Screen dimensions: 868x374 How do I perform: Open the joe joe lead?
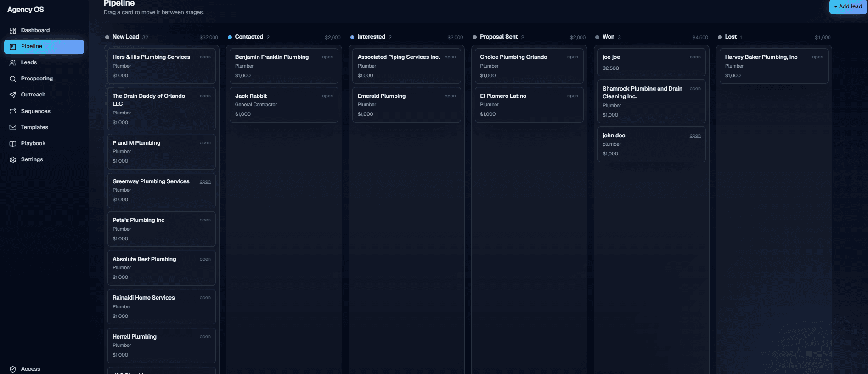coord(695,57)
